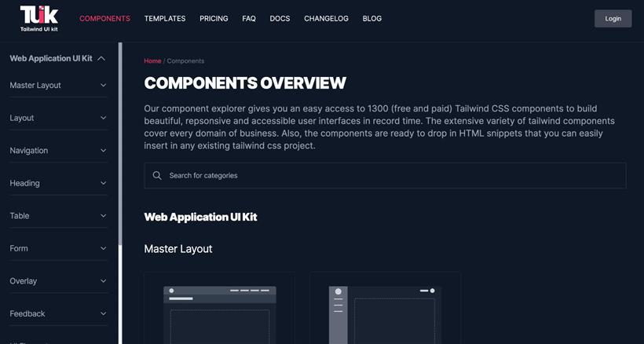Open the Changelog menu item
The height and width of the screenshot is (344, 644).
click(x=326, y=19)
